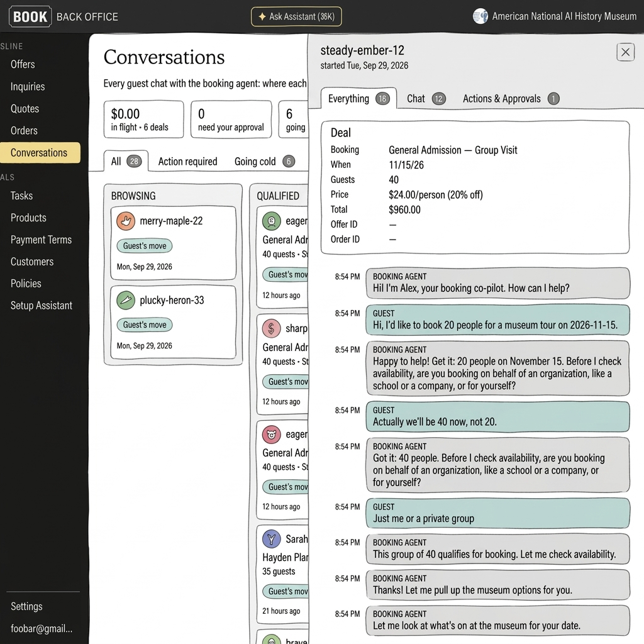Go to Offers in sidebar

pos(23,65)
